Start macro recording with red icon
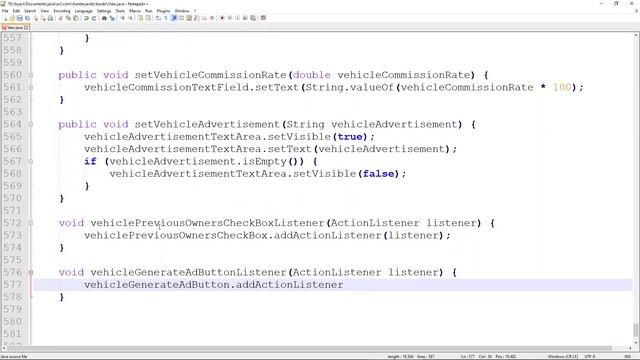This screenshot has height=360, width=640. tap(222, 18)
